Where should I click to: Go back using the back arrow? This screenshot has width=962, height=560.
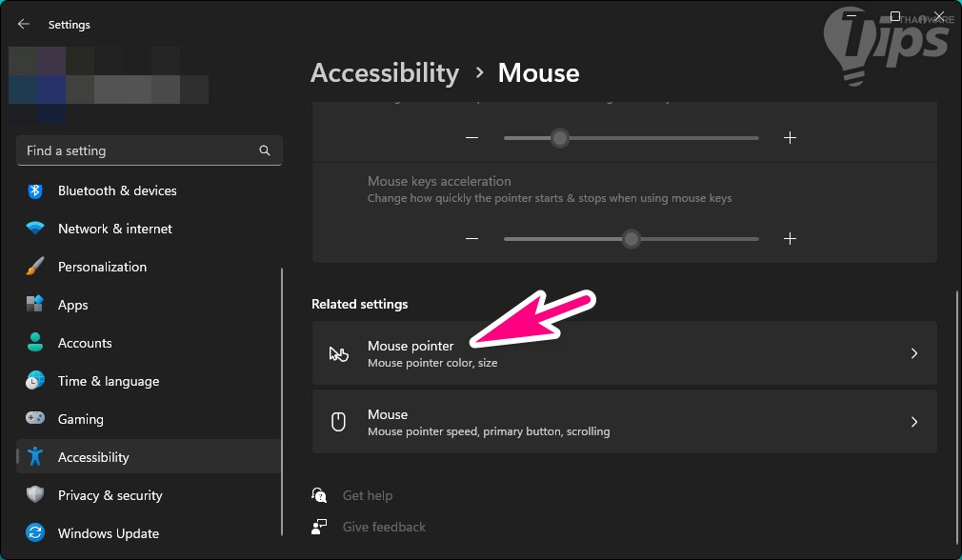tap(24, 24)
